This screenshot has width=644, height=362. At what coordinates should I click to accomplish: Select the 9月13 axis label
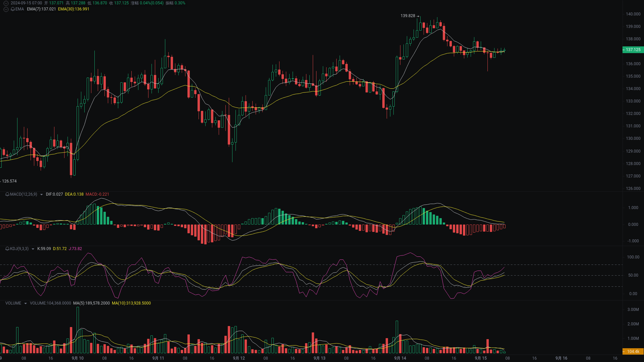click(x=319, y=358)
